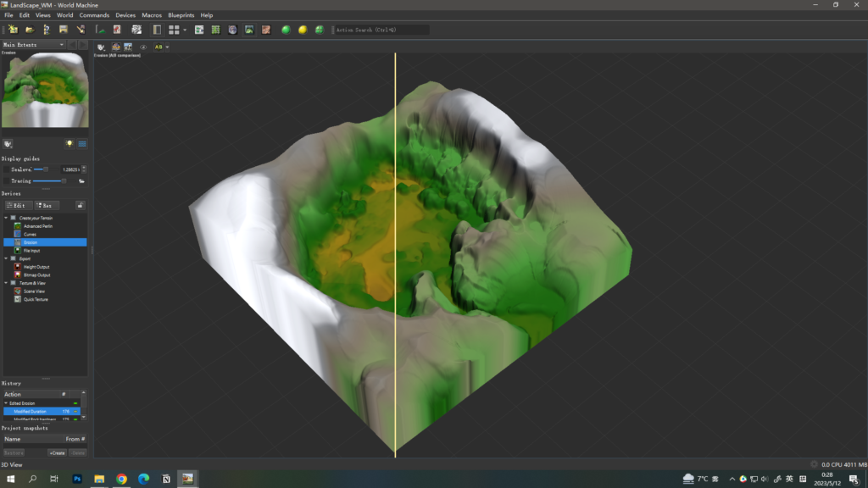Click the Create snapshot button
The height and width of the screenshot is (488, 868).
58,453
